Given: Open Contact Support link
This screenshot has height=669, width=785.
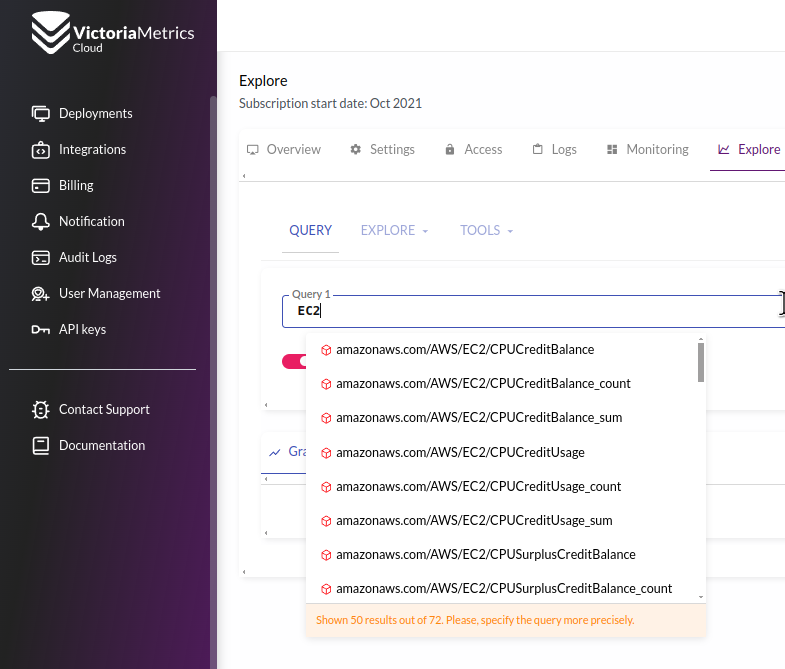Looking at the screenshot, I should [x=104, y=410].
